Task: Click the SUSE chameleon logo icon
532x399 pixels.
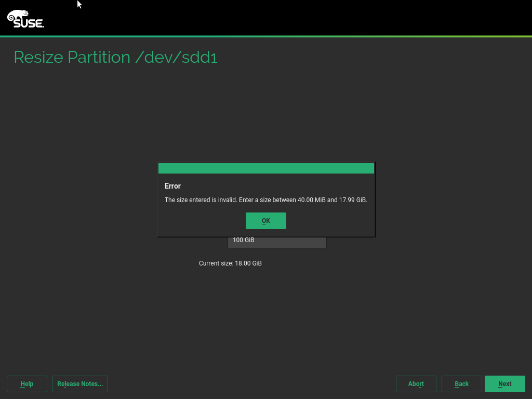Action: [x=18, y=16]
